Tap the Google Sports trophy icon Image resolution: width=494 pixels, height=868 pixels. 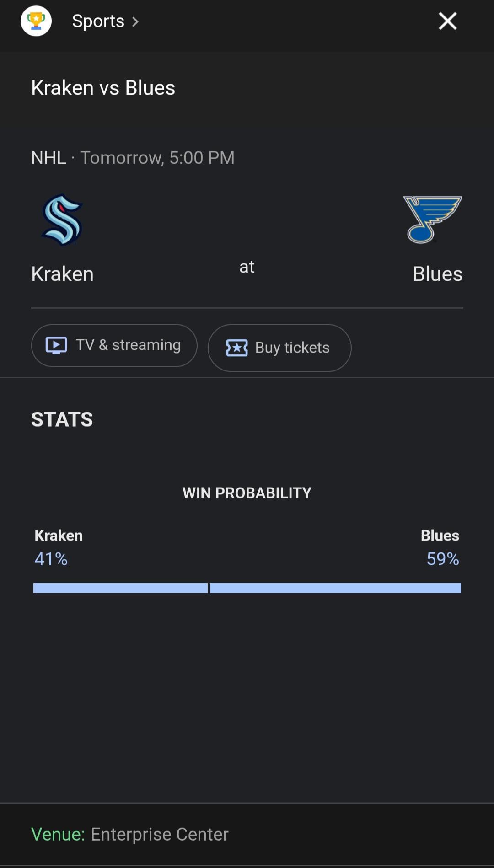coord(36,21)
